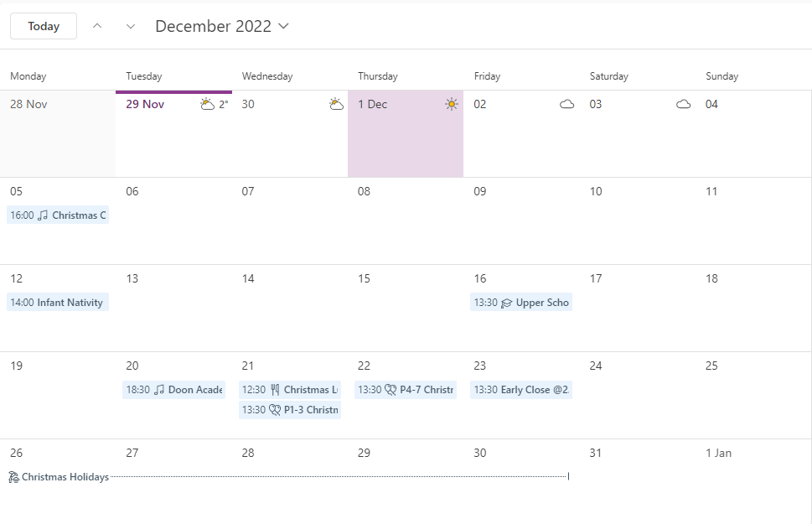Screen dimensions: 812x524
Task: Click the weather icon on 29 Nov
Action: pyautogui.click(x=207, y=105)
